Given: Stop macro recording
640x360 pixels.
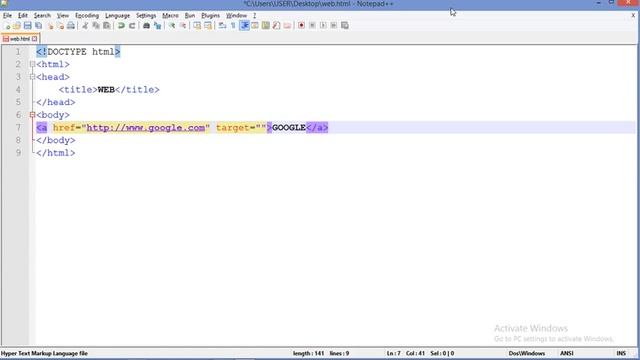Looking at the screenshot, I should [312, 26].
